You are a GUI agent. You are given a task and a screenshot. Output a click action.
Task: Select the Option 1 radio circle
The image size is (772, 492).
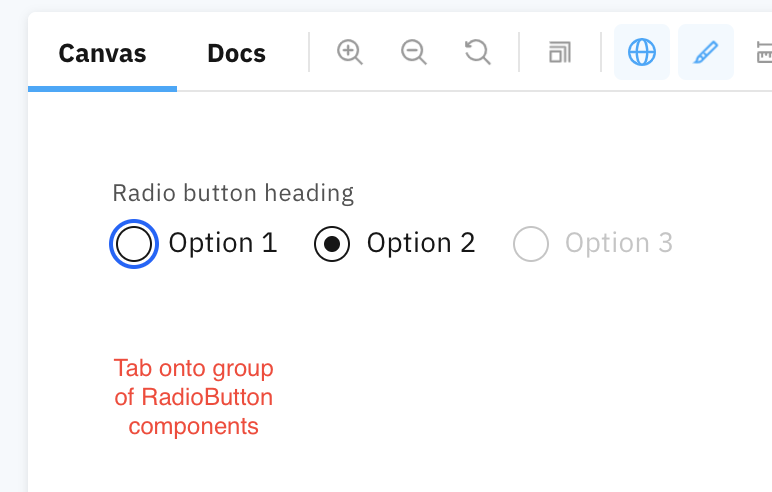134,244
